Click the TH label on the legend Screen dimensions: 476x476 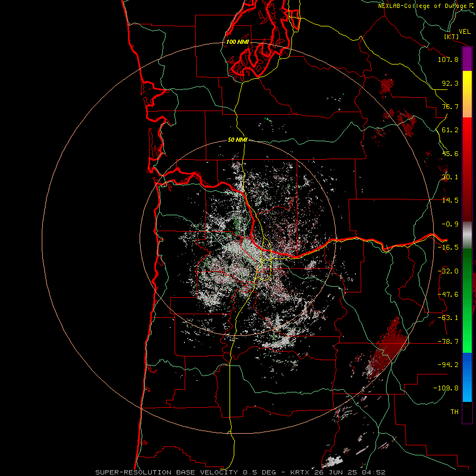(x=454, y=412)
